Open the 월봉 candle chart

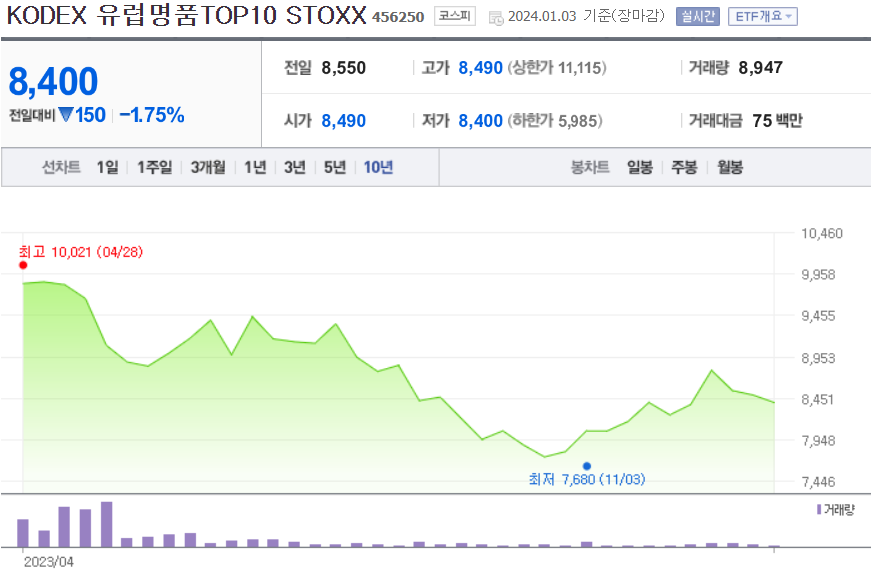pyautogui.click(x=730, y=167)
